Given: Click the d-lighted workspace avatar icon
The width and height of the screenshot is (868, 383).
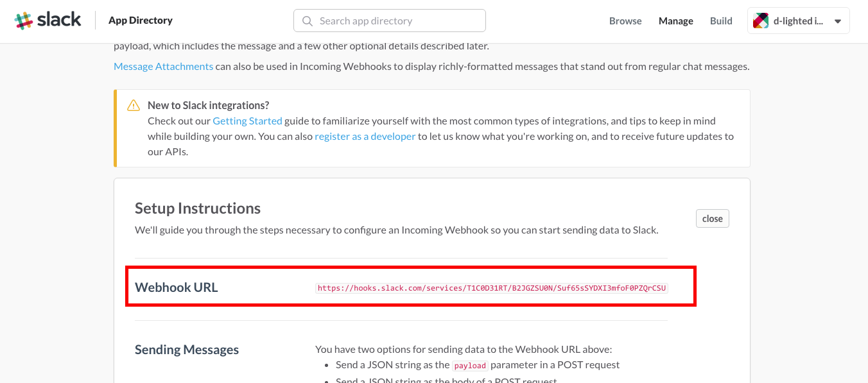Looking at the screenshot, I should point(761,21).
